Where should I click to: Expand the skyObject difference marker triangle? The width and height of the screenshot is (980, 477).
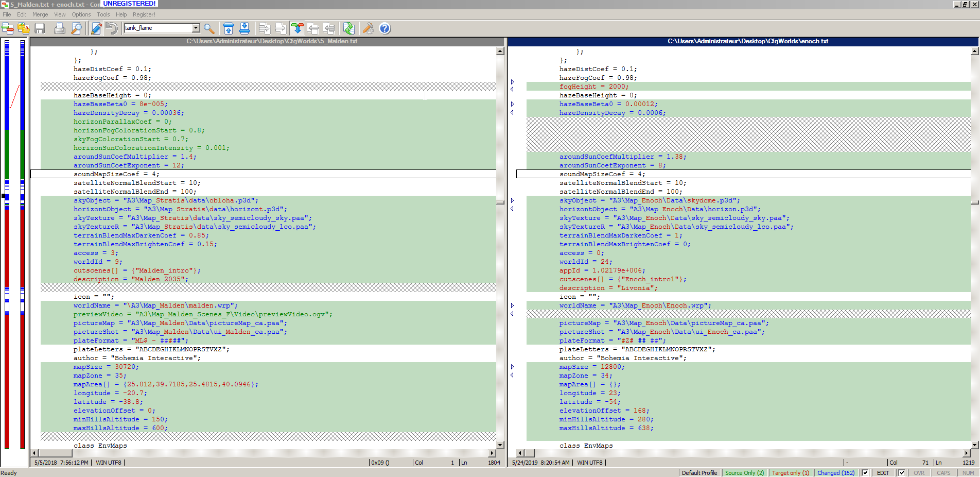pyautogui.click(x=513, y=200)
